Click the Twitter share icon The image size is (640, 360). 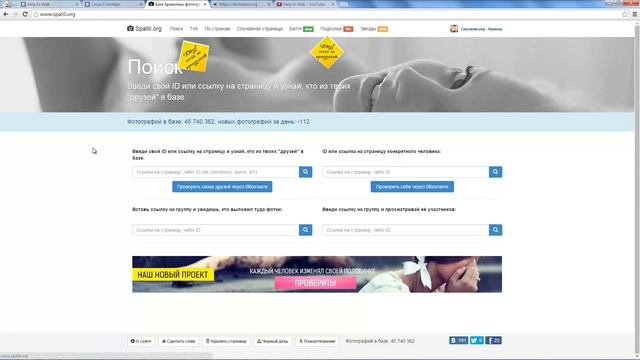[x=476, y=340]
